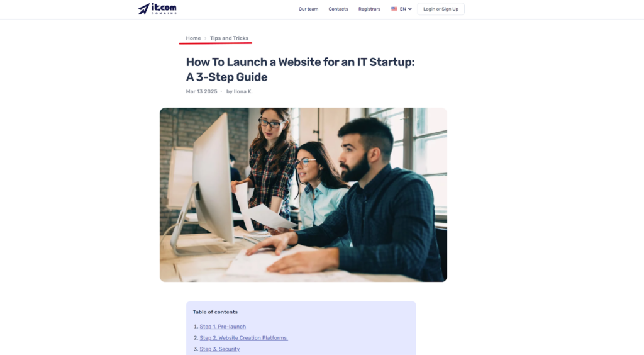Open the Tips and Tricks breadcrumb link
The height and width of the screenshot is (355, 644).
[229, 38]
